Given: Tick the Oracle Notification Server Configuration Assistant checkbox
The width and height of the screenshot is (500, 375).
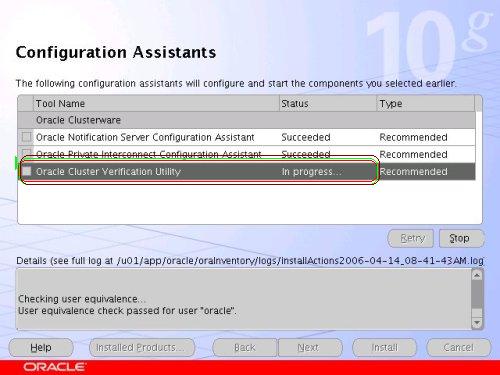Looking at the screenshot, I should coord(26,137).
